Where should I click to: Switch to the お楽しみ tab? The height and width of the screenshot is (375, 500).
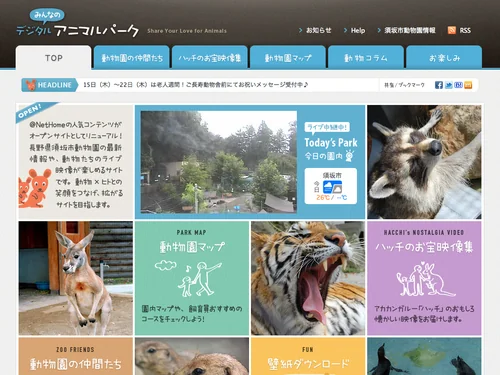[x=444, y=58]
